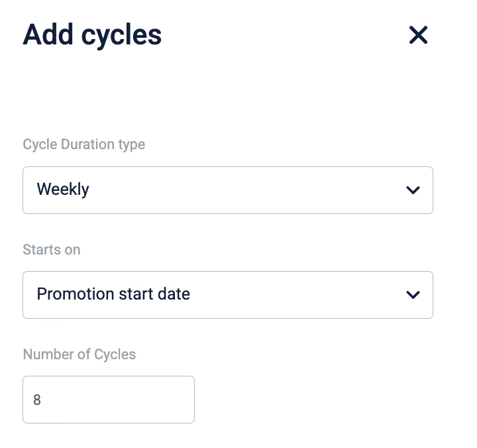
Task: Click the Promotion start date text
Action: click(113, 294)
